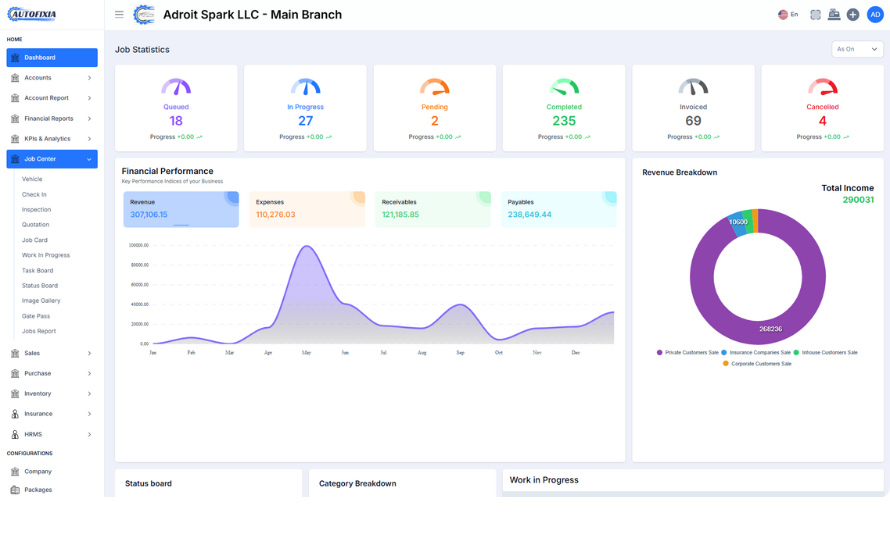This screenshot has width=890, height=550.
Task: Click the Adroit Spark company gear logo
Action: tap(145, 15)
